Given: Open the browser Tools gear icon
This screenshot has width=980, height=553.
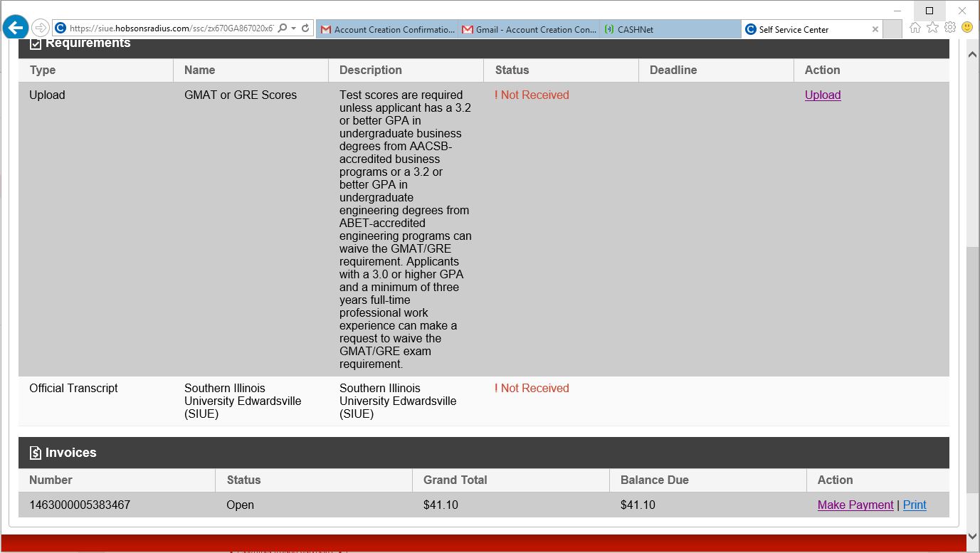Looking at the screenshot, I should (949, 27).
